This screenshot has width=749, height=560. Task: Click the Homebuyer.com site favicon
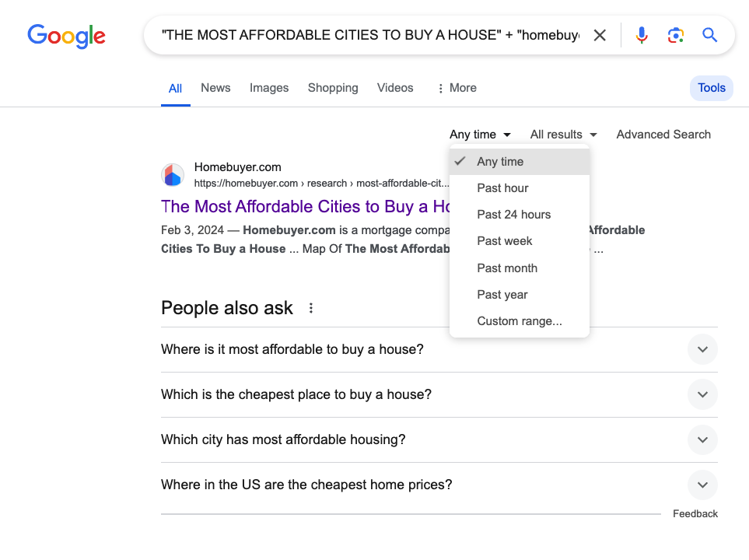(x=173, y=175)
